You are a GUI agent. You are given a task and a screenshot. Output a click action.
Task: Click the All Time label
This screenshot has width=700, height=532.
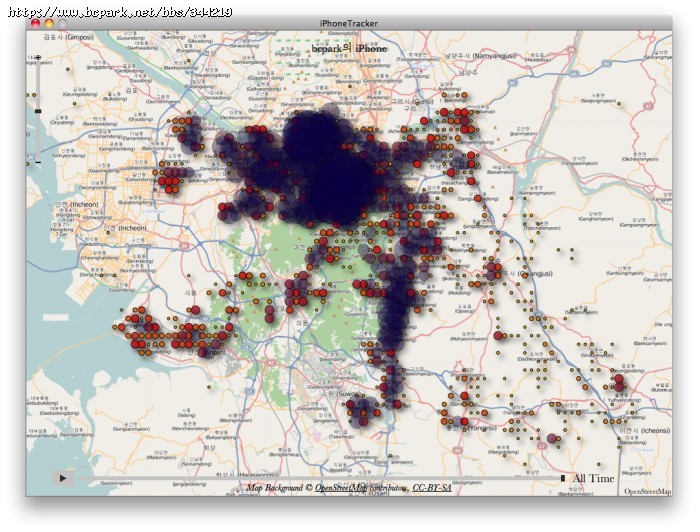point(593,478)
